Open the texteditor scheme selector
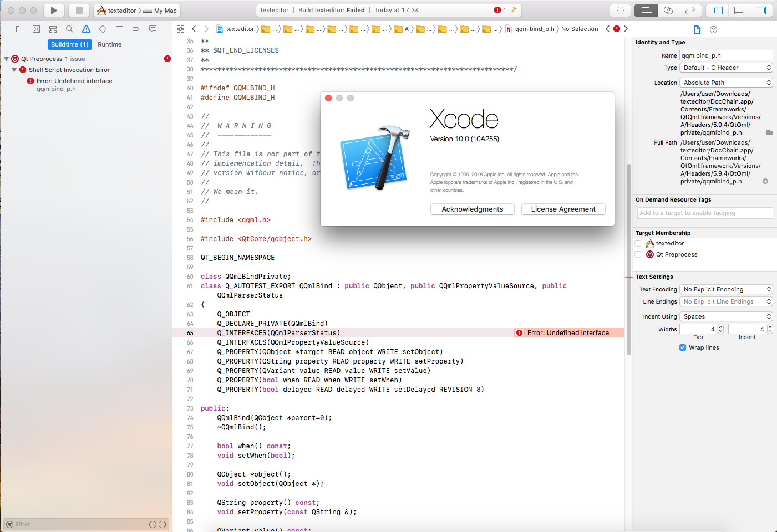 tap(116, 11)
